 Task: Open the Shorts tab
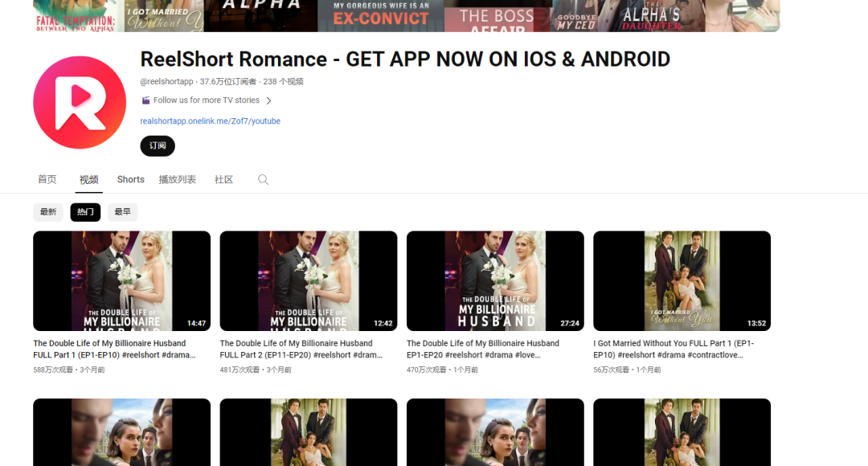pos(131,179)
